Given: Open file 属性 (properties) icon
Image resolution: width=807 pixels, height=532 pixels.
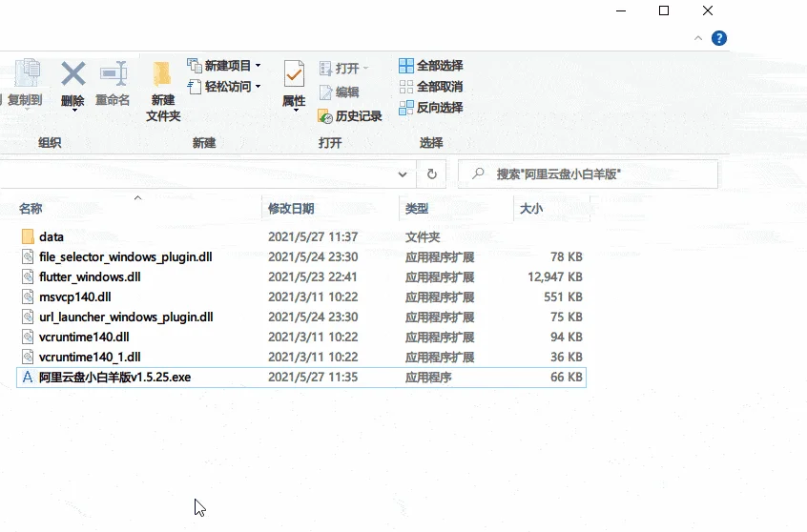Looking at the screenshot, I should click(294, 73).
